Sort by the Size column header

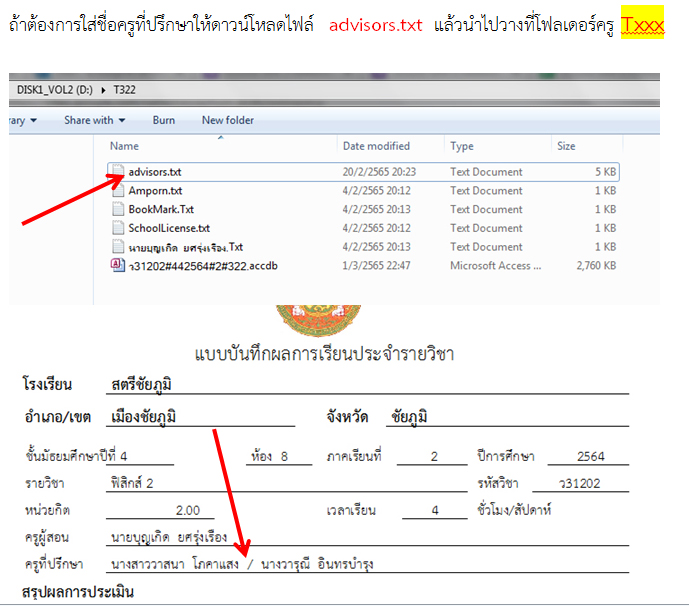[566, 146]
